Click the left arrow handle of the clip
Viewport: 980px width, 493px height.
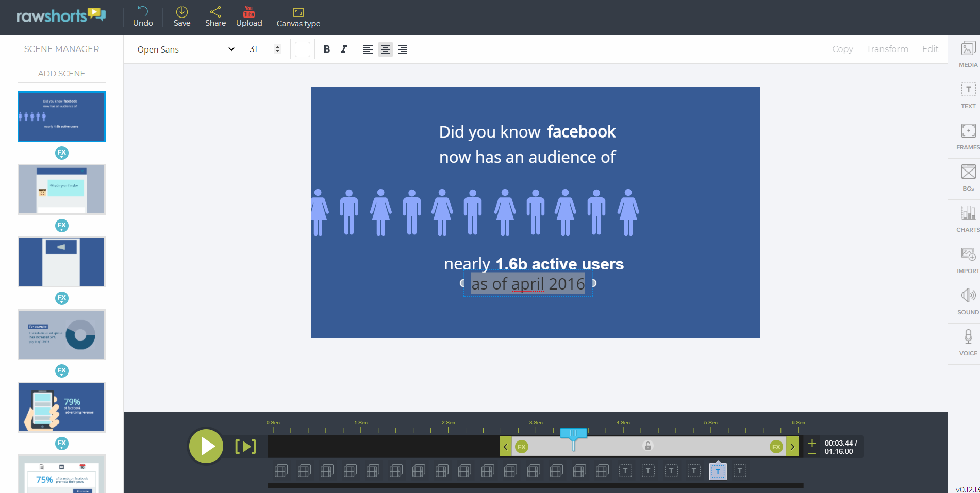coord(506,447)
